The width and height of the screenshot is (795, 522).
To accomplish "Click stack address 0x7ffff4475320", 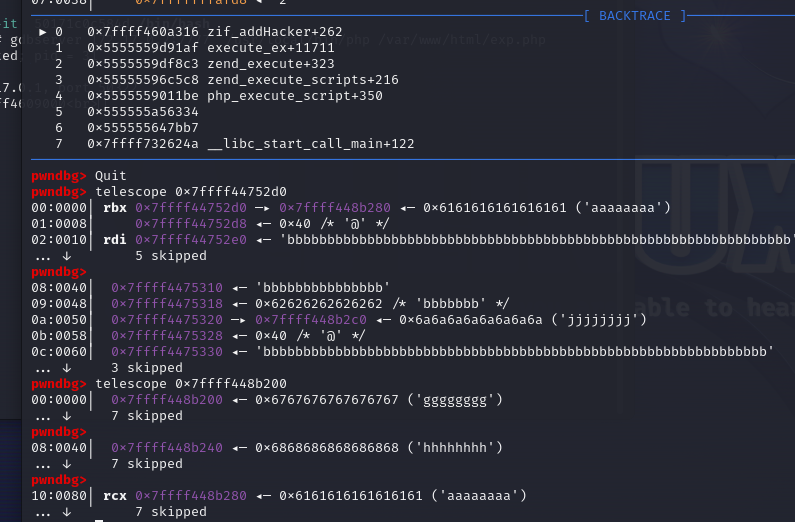I will tap(167, 320).
